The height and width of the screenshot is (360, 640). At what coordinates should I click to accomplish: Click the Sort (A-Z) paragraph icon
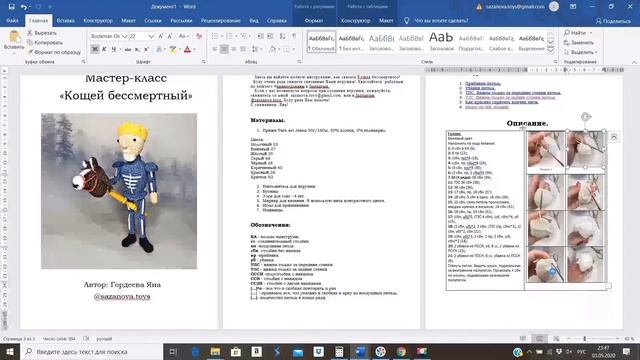[x=282, y=36]
